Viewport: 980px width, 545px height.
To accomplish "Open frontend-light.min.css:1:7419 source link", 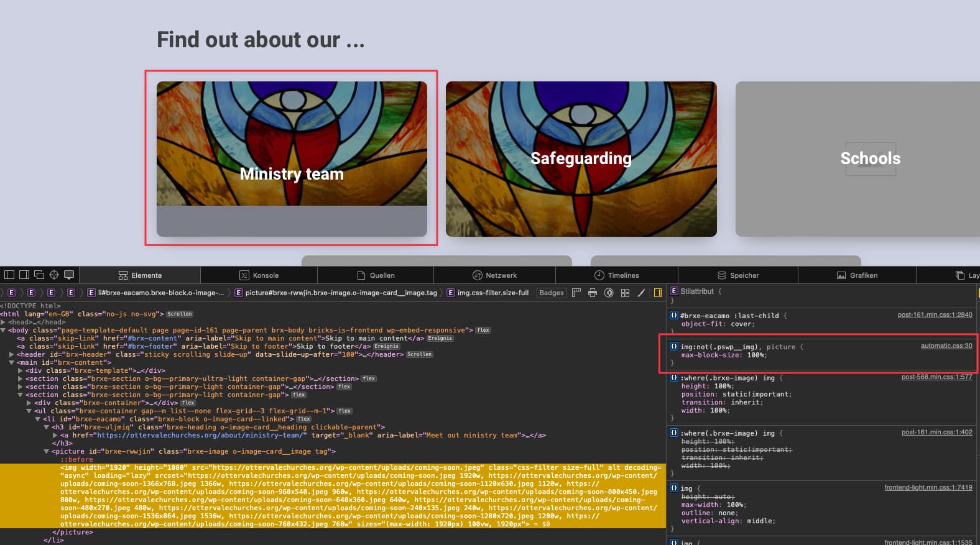I will [x=928, y=487].
